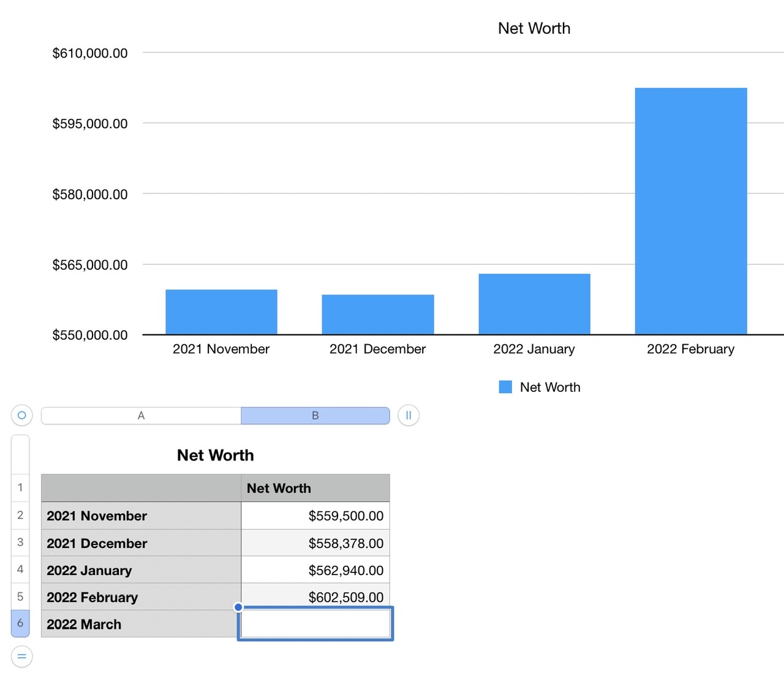Click the Net Worth chart title
Viewport: 784px width, 695px height.
point(533,28)
